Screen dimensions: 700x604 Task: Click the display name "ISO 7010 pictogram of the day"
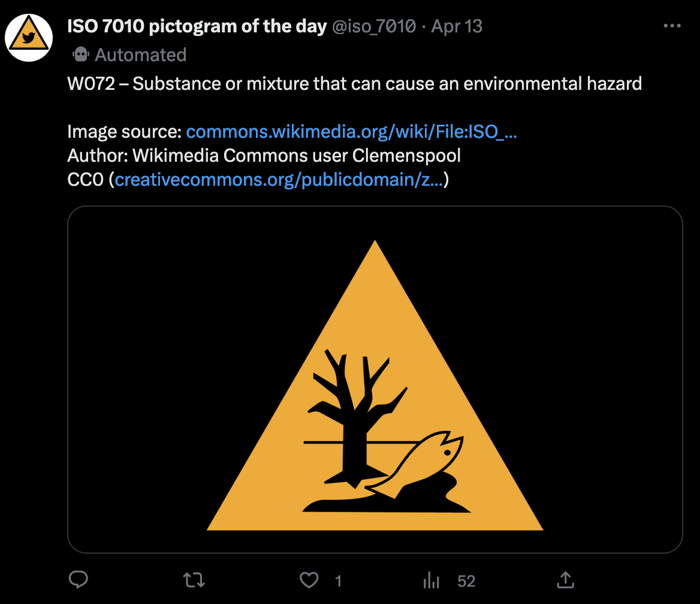pyautogui.click(x=197, y=26)
